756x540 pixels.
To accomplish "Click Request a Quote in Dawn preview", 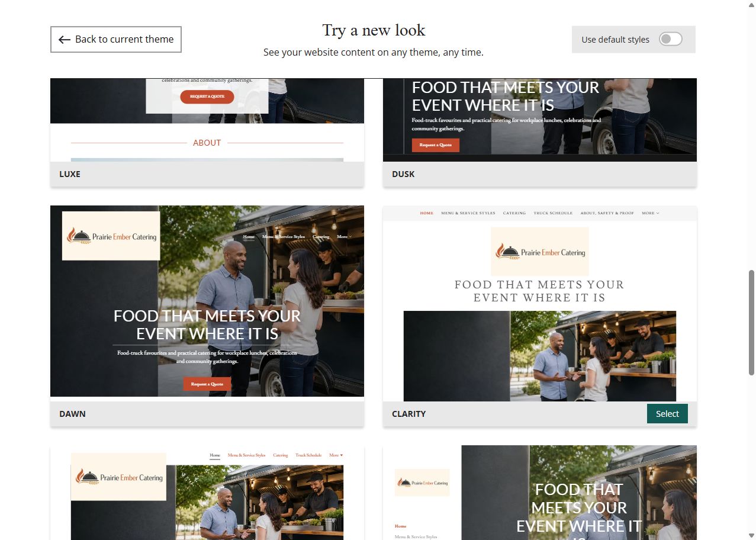I will pyautogui.click(x=207, y=384).
